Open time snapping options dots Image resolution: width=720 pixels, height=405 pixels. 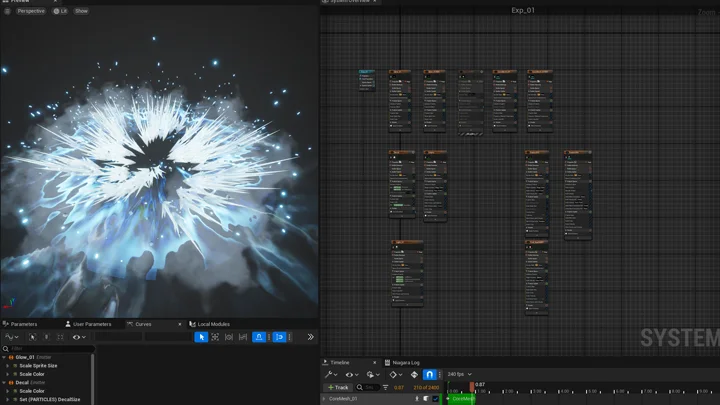[x=269, y=337]
